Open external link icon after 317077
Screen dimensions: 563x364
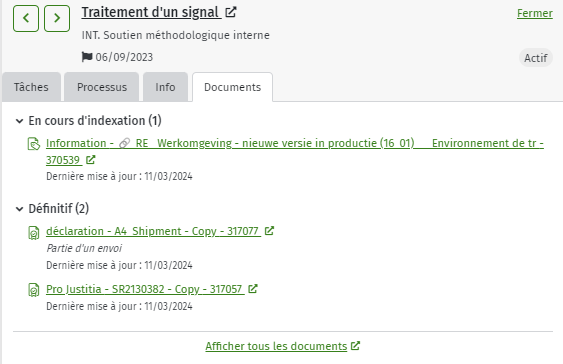point(269,231)
